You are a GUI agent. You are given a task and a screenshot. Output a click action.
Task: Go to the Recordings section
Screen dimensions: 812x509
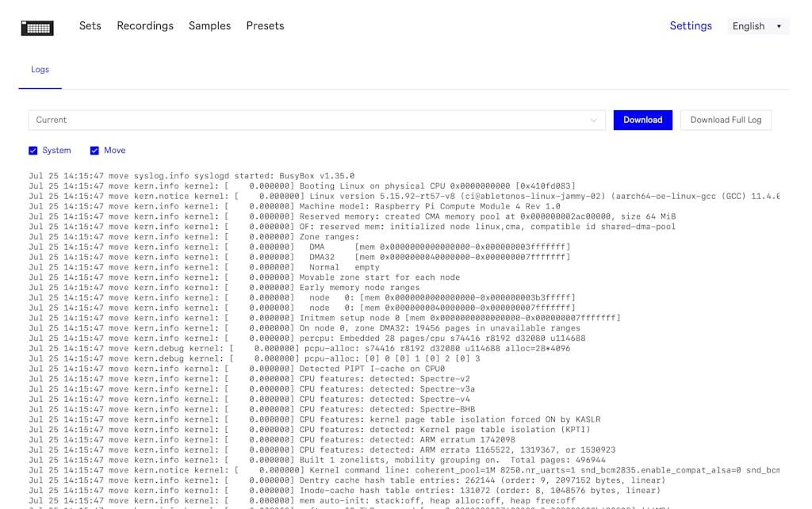pyautogui.click(x=145, y=26)
